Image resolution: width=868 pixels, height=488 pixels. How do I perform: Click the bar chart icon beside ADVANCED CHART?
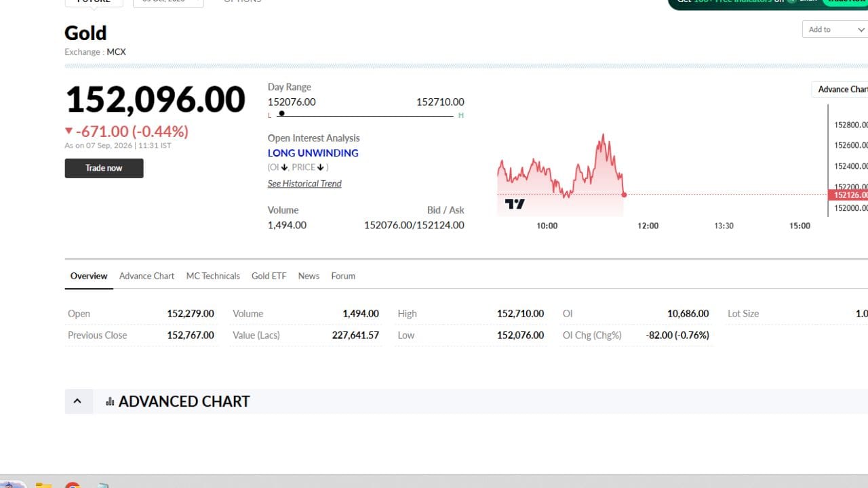110,402
